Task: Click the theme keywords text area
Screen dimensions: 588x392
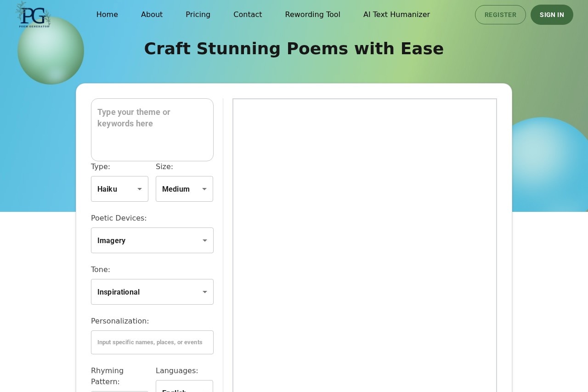Action: tap(152, 130)
